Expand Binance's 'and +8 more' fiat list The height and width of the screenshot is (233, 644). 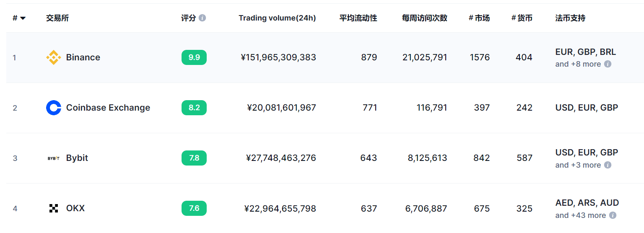pos(578,64)
